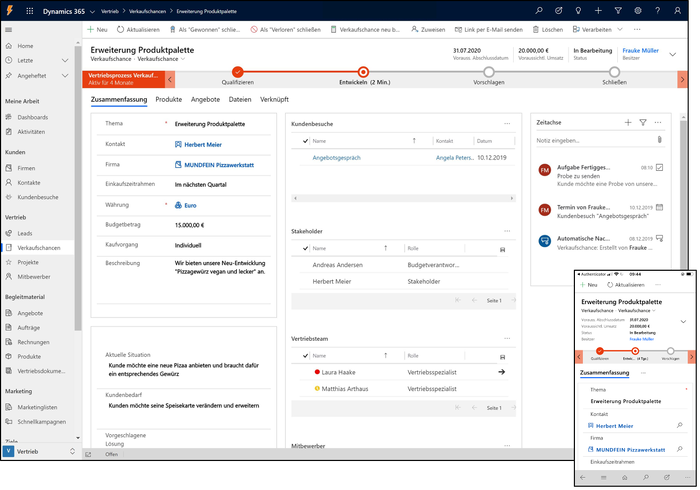Expand the Verarbeiten dropdown arrow
This screenshot has height=490, width=700.
(620, 29)
